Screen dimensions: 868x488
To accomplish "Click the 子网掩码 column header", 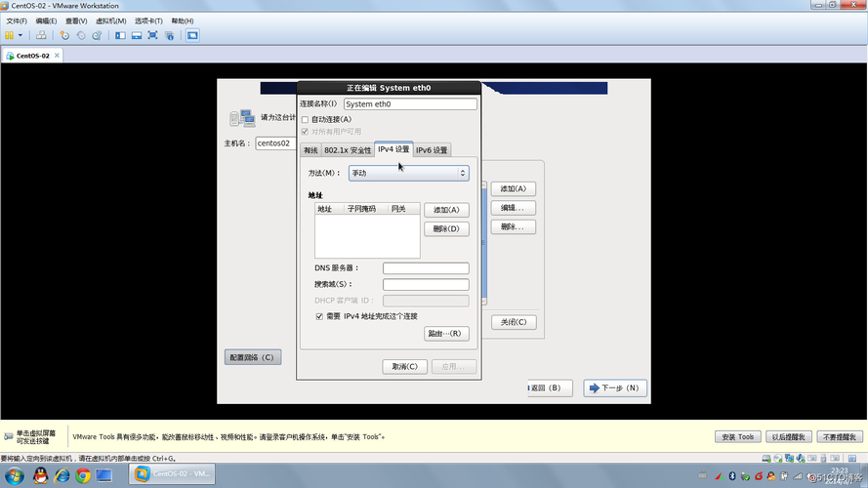I will pos(365,209).
